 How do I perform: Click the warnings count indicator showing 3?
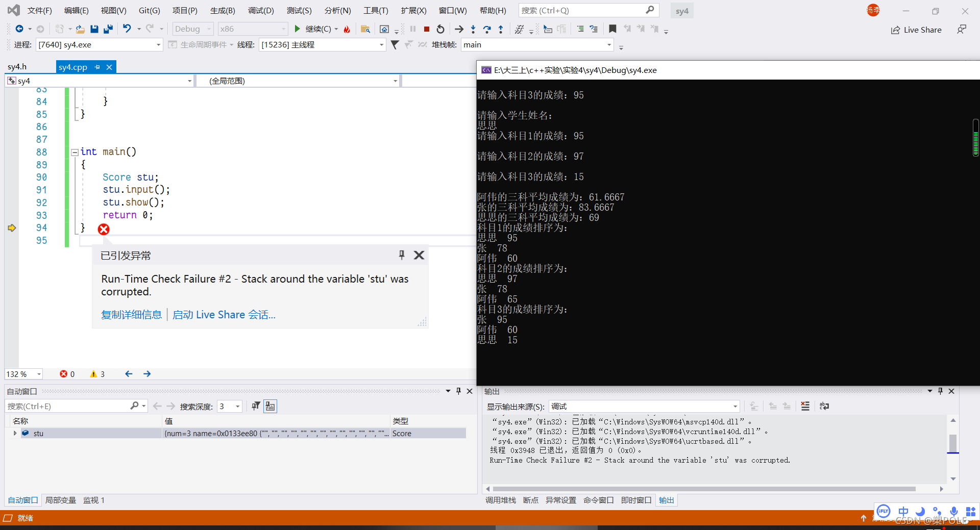[97, 374]
